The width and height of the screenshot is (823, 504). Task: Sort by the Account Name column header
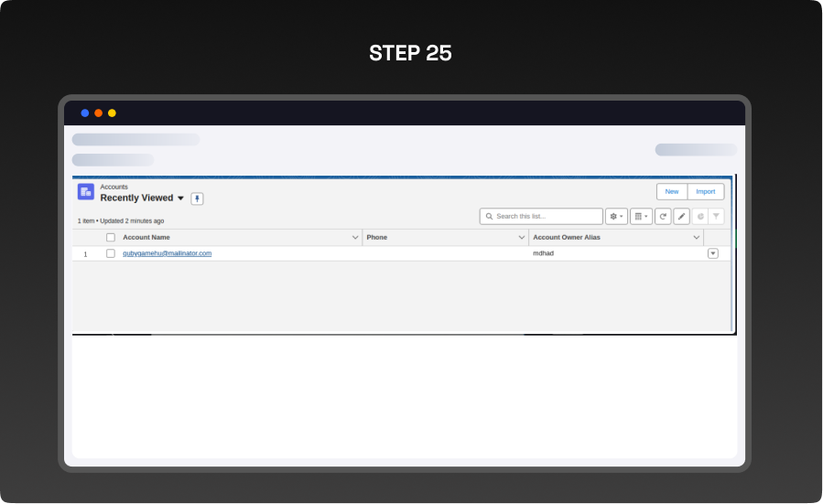click(146, 238)
